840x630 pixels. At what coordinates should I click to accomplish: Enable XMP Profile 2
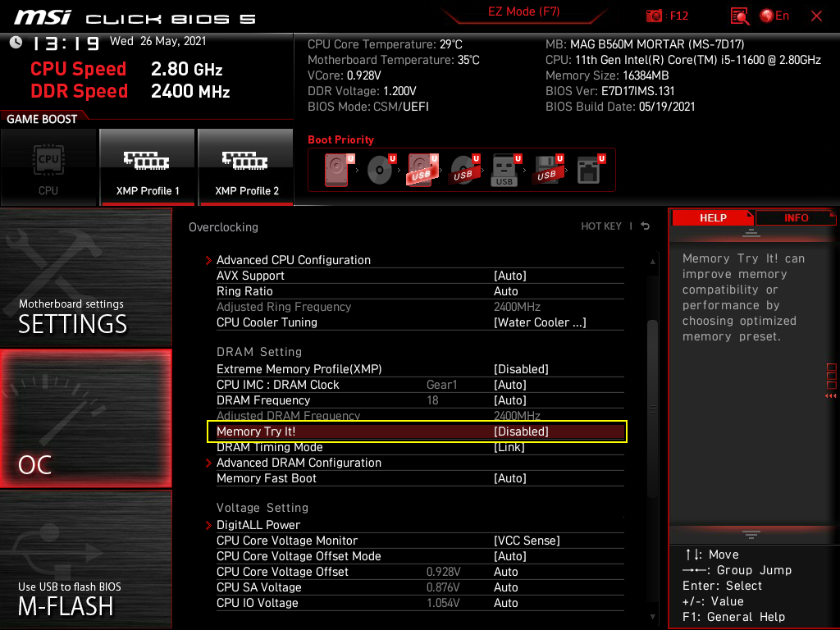[x=246, y=167]
